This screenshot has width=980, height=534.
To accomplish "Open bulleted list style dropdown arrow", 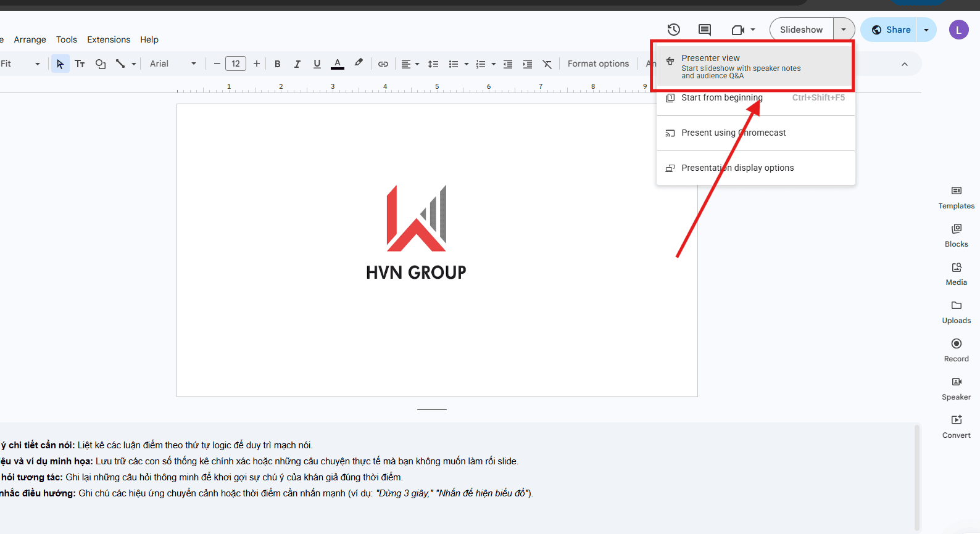I will pos(467,64).
